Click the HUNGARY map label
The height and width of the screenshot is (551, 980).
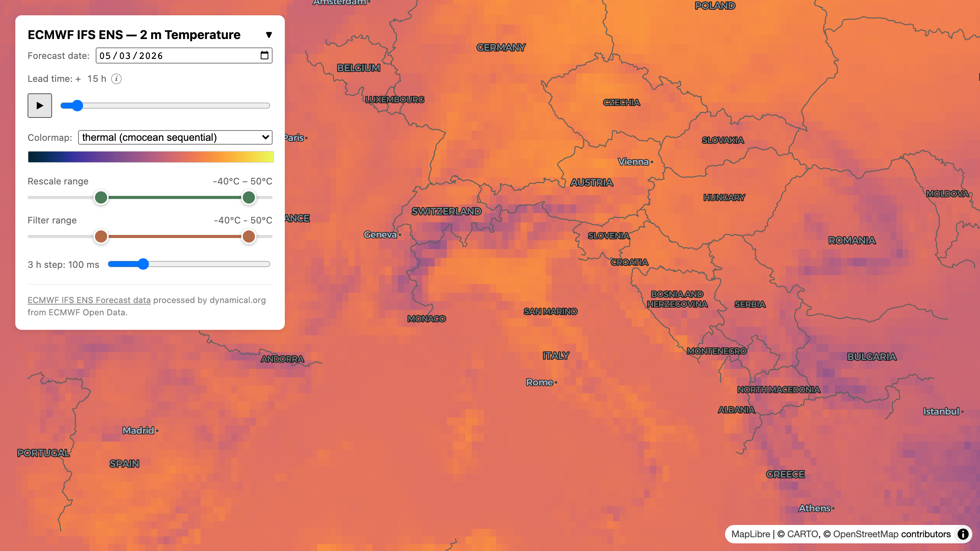[724, 197]
